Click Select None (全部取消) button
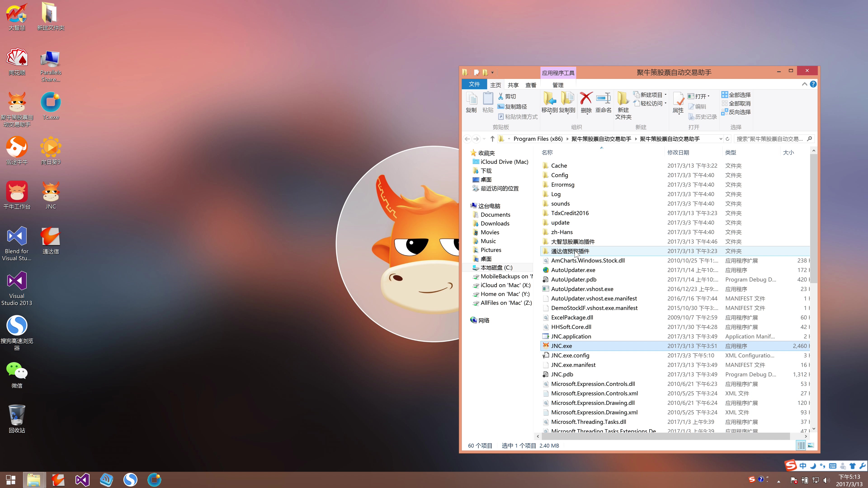The width and height of the screenshot is (868, 488). tap(736, 103)
